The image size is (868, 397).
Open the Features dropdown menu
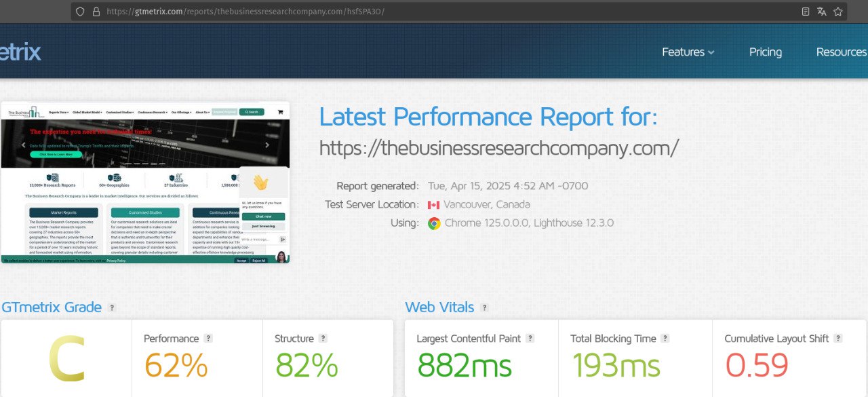[x=688, y=52]
